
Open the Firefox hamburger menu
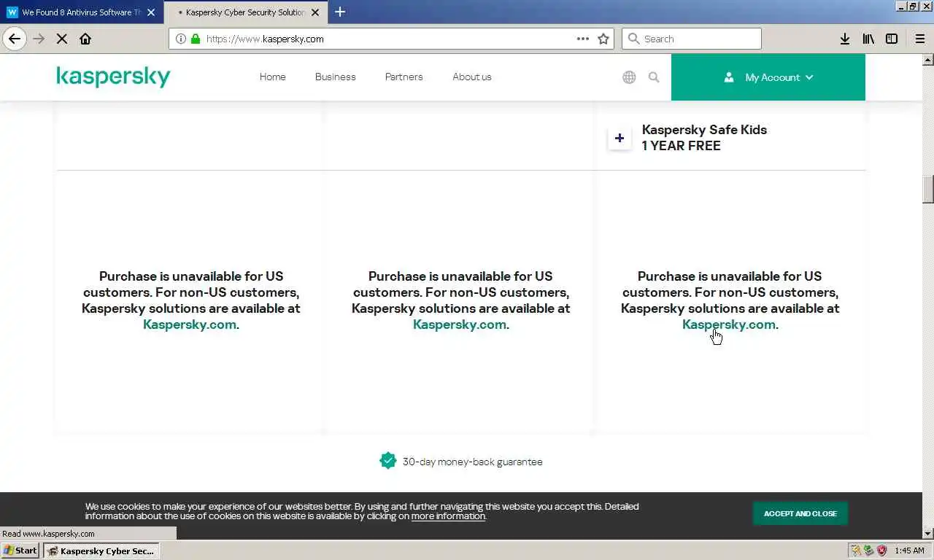[920, 39]
